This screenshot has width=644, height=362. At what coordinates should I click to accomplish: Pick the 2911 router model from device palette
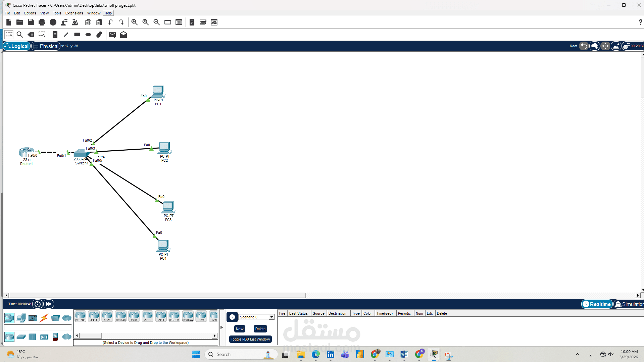tap(161, 316)
